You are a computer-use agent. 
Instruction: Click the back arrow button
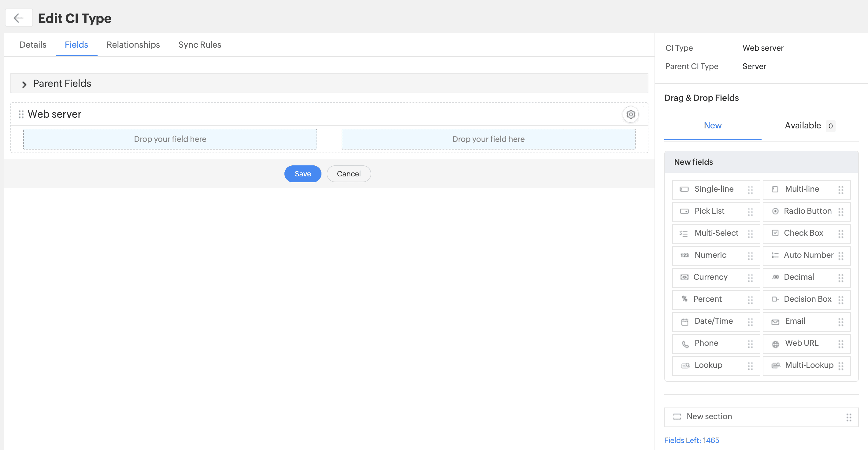click(19, 18)
